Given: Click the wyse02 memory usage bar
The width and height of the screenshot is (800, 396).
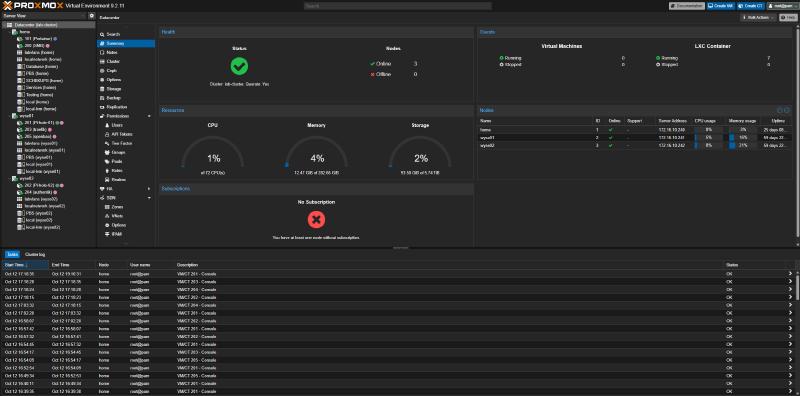Looking at the screenshot, I should [742, 145].
